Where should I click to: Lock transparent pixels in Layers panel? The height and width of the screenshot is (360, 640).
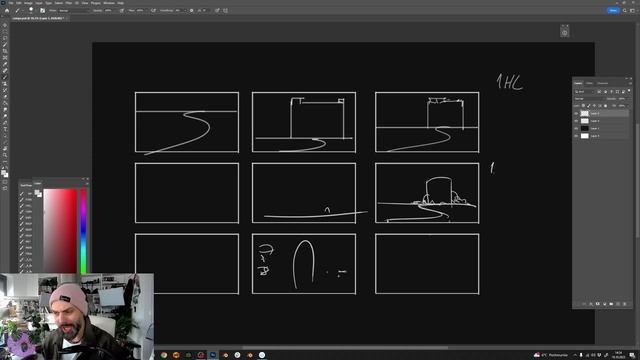[583, 106]
